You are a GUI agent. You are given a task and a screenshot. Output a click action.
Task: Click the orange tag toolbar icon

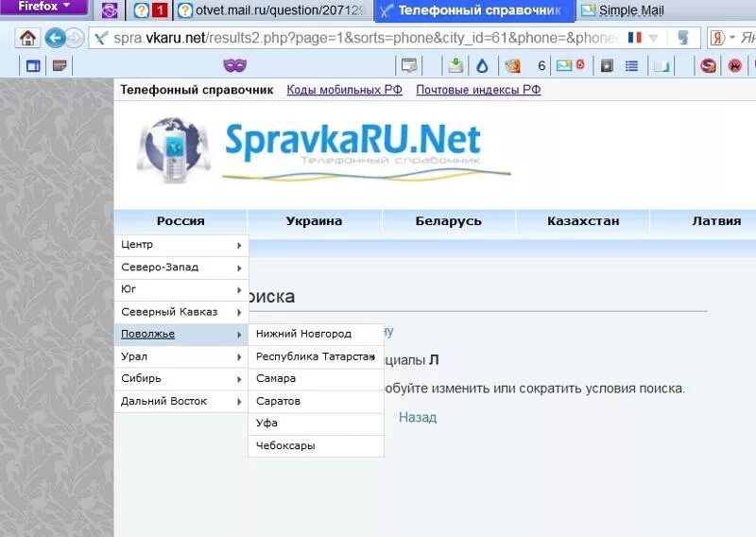click(x=512, y=65)
